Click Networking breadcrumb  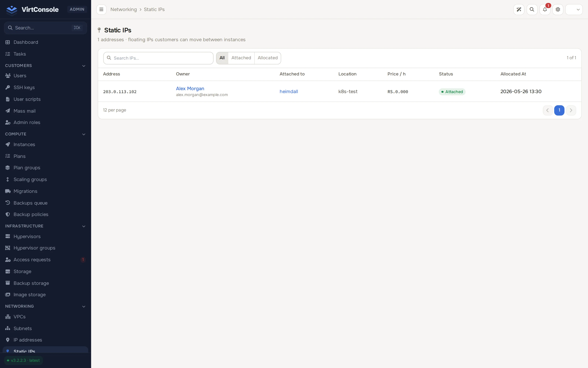(x=123, y=10)
